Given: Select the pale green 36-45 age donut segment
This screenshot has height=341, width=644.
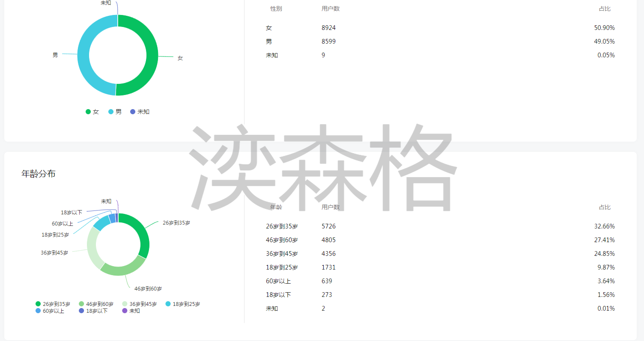Looking at the screenshot, I should tap(92, 248).
